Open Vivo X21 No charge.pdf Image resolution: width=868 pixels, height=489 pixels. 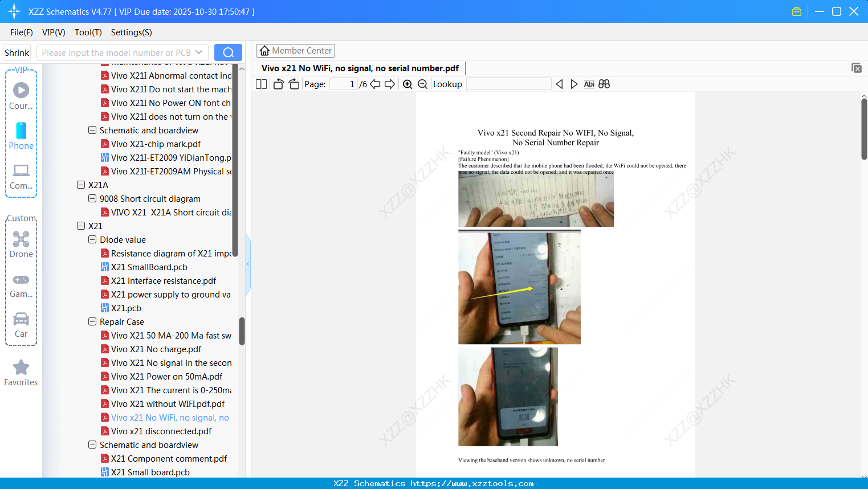pos(156,349)
